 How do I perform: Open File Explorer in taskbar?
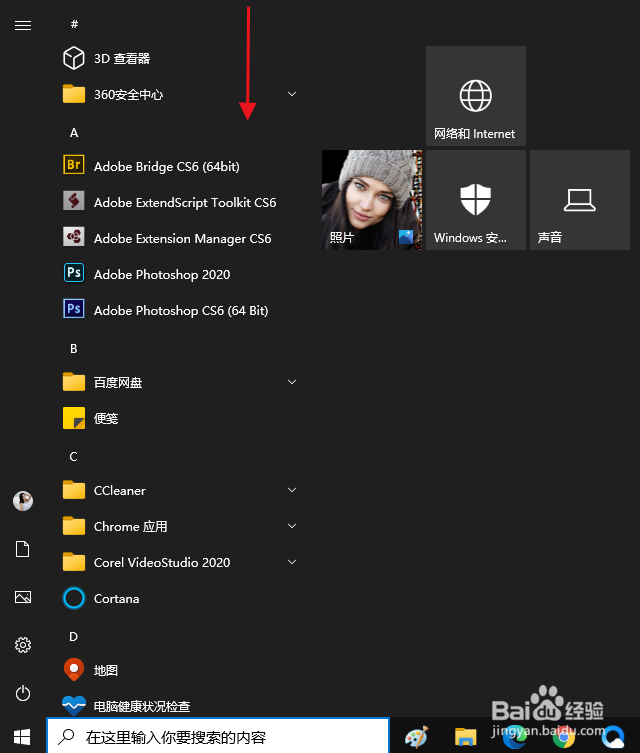point(465,737)
